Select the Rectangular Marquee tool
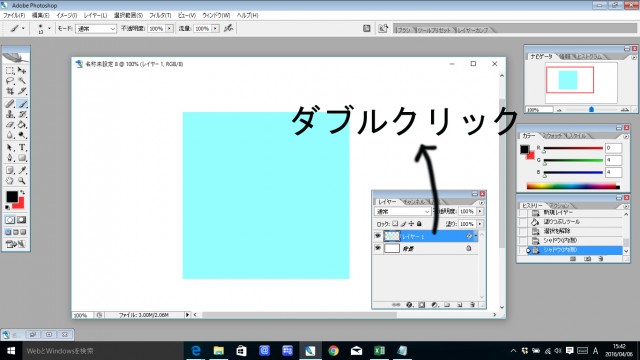 point(10,71)
